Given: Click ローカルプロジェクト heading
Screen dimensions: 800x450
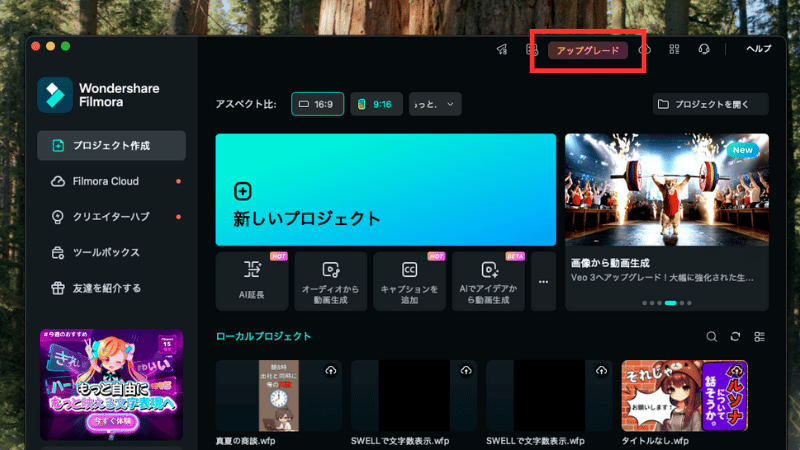Looking at the screenshot, I should [263, 336].
